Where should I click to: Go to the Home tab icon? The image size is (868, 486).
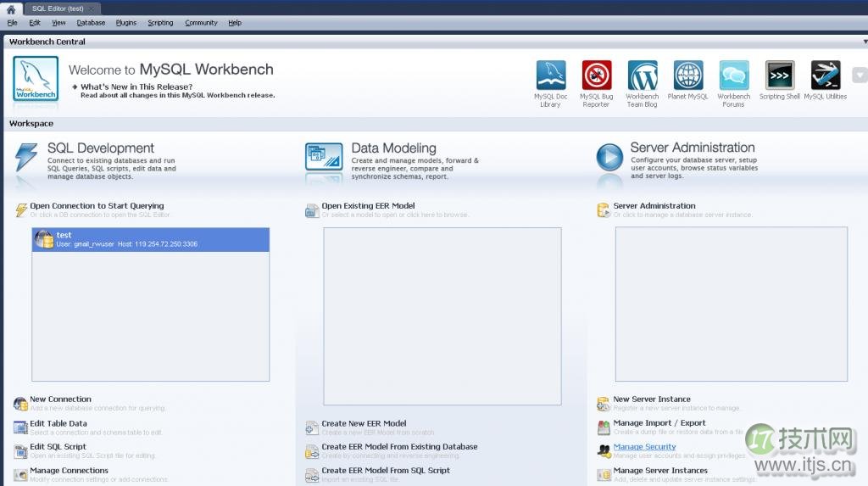pyautogui.click(x=11, y=8)
